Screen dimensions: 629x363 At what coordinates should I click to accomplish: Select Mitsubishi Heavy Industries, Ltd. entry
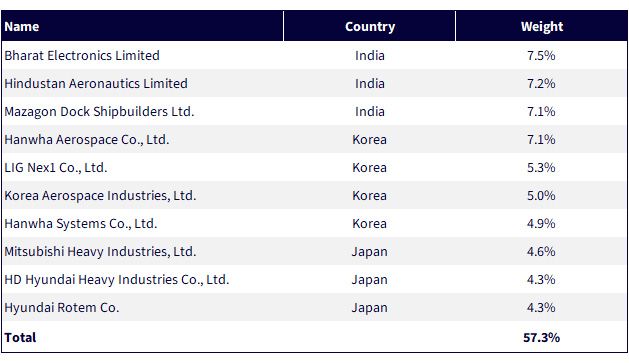tap(100, 251)
